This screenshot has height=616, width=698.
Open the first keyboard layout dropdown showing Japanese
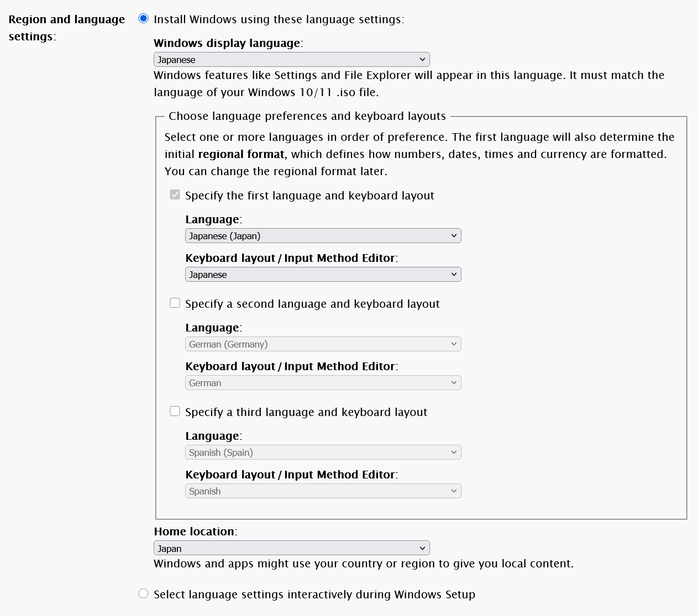coord(323,275)
